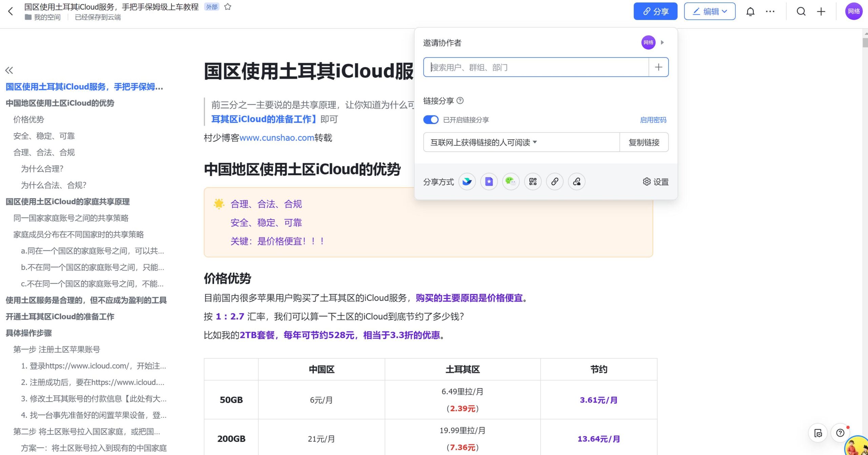Click help icon beside 链接分享
868x455 pixels.
[x=460, y=101]
